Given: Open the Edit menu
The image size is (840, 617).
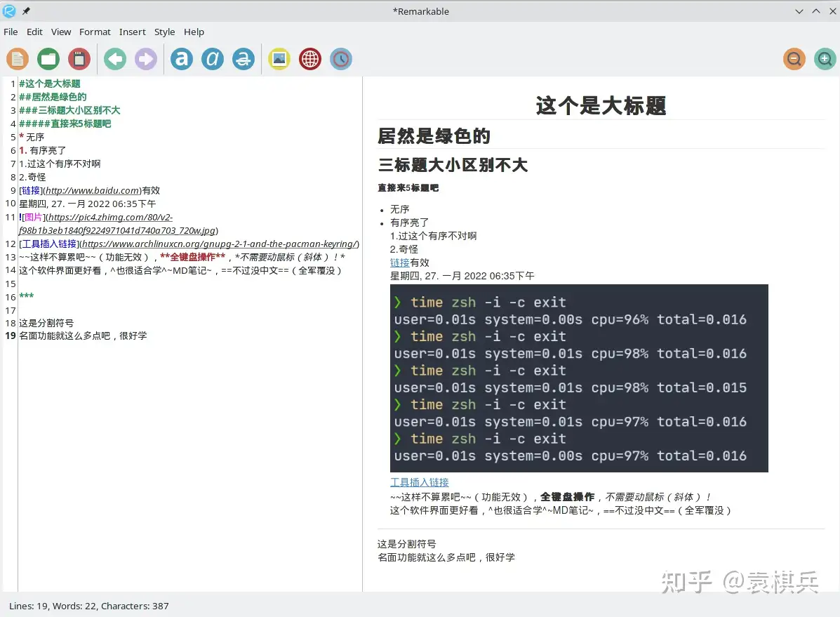Looking at the screenshot, I should 34,32.
